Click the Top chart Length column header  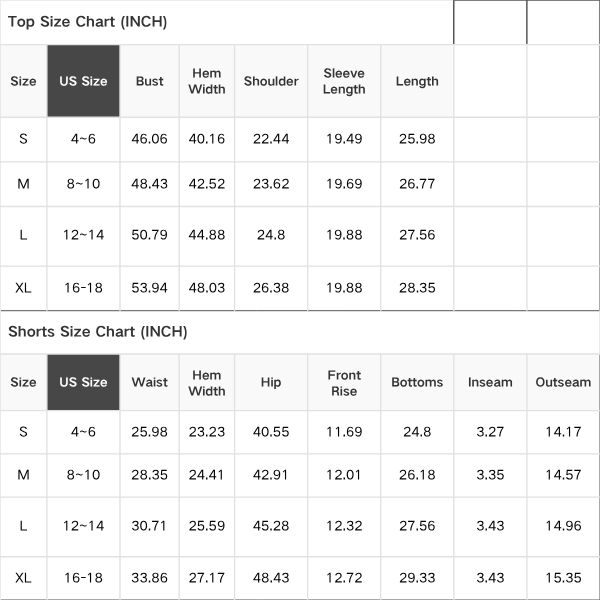click(417, 81)
